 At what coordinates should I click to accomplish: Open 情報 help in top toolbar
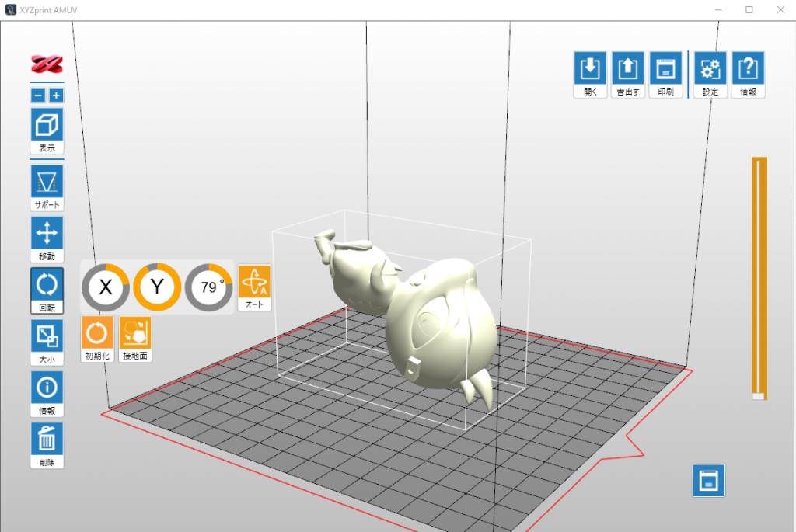[749, 75]
